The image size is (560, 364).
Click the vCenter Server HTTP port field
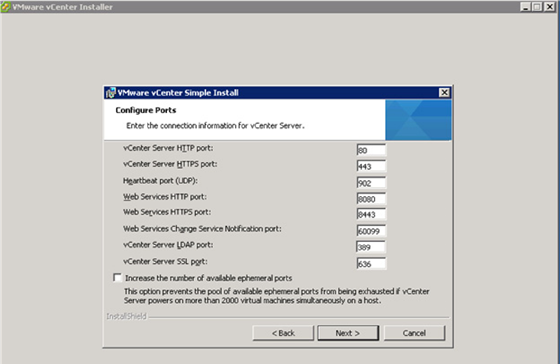(x=371, y=150)
